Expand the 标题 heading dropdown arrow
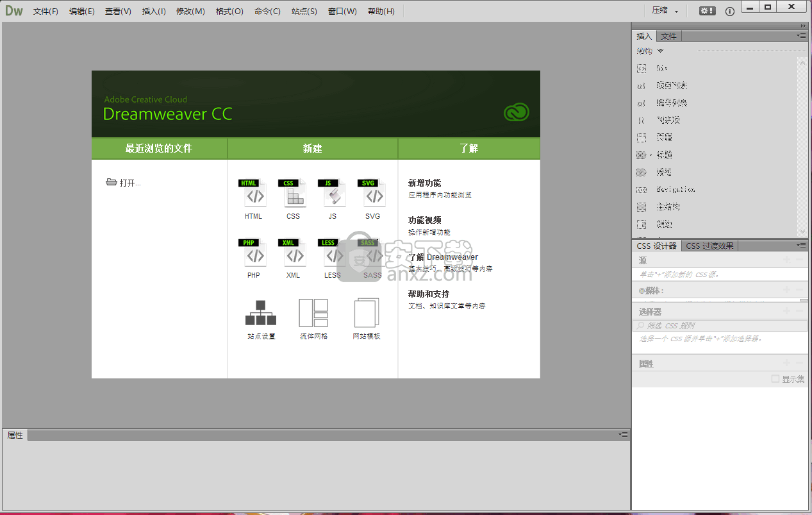Viewport: 812px width, 515px height. 650,155
